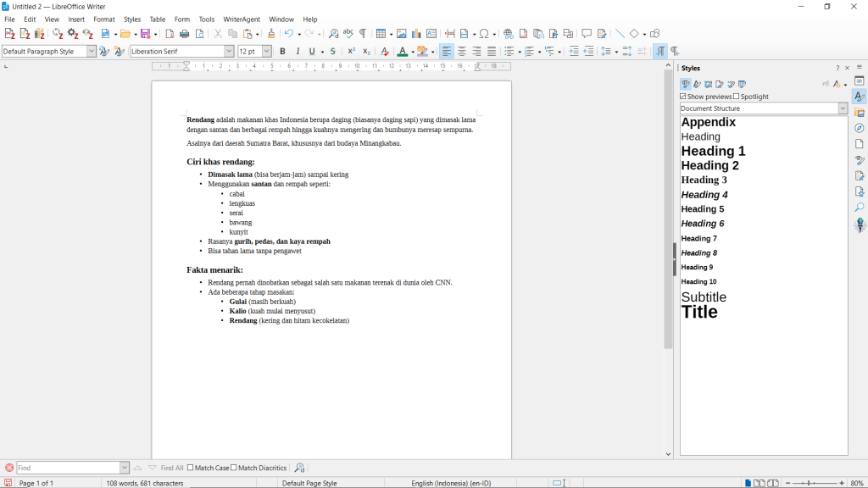Click the Print icon
The width and height of the screenshot is (868, 488).
[x=184, y=34]
